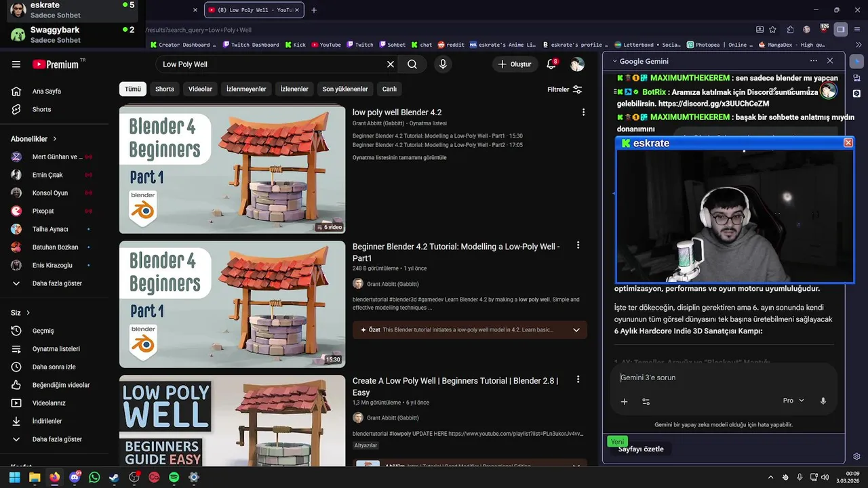Open the Pro model dropdown in Gemini
Image resolution: width=868 pixels, height=488 pixels.
coord(793,401)
